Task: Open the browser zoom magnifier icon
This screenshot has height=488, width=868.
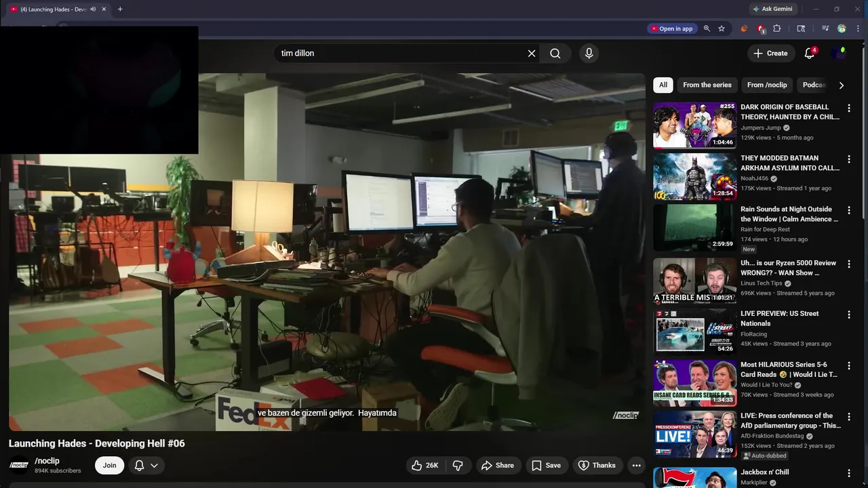Action: pyautogui.click(x=707, y=28)
